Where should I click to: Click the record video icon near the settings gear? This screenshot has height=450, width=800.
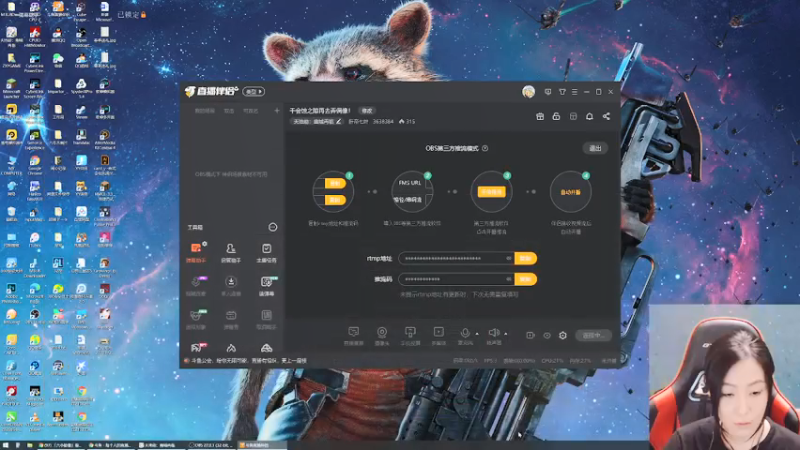[x=530, y=335]
